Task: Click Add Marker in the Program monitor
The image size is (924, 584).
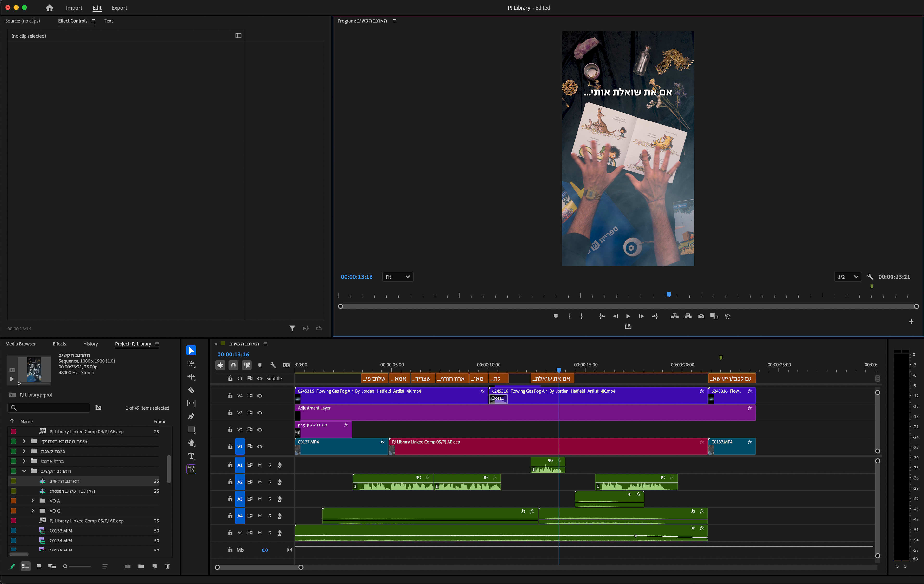Action: [555, 316]
